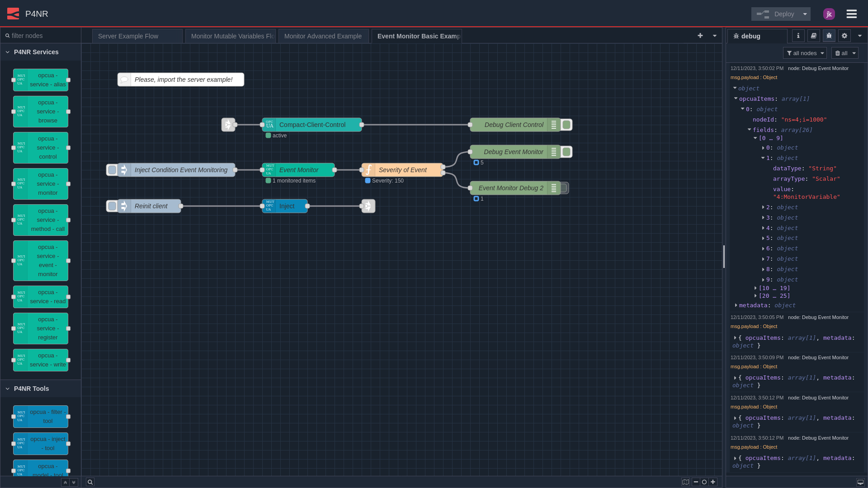Toggle the navigator minimap at bottom left

point(686,482)
